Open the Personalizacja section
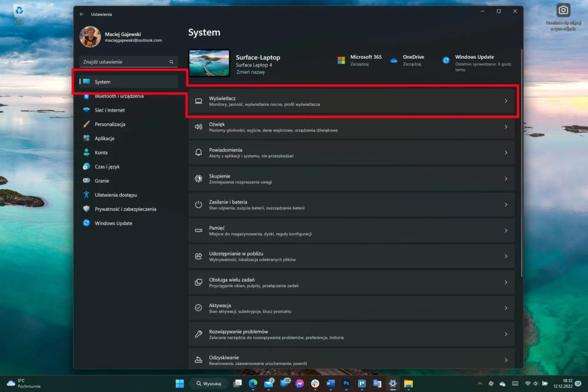 tap(128, 125)
